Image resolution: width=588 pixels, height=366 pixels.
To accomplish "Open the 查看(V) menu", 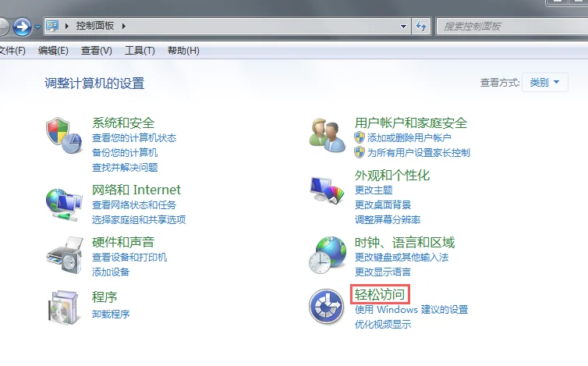I will [97, 51].
